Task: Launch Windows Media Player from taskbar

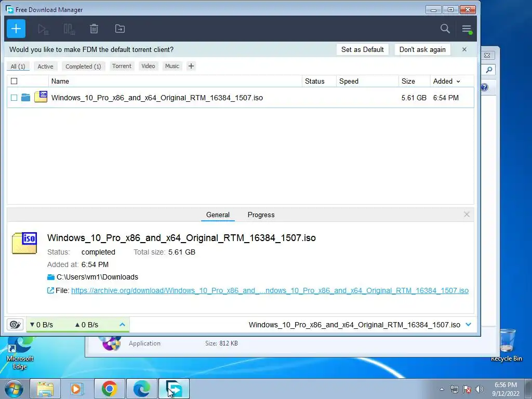Action: coord(77,389)
